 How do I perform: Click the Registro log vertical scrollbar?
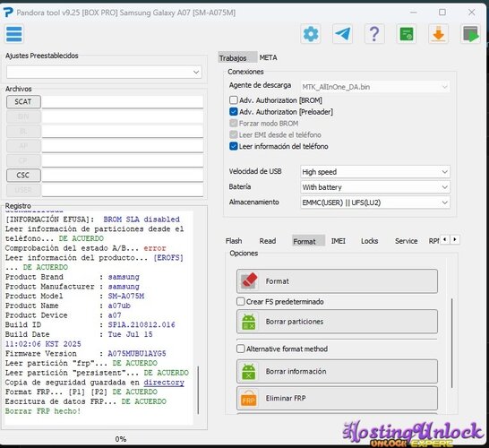click(198, 391)
